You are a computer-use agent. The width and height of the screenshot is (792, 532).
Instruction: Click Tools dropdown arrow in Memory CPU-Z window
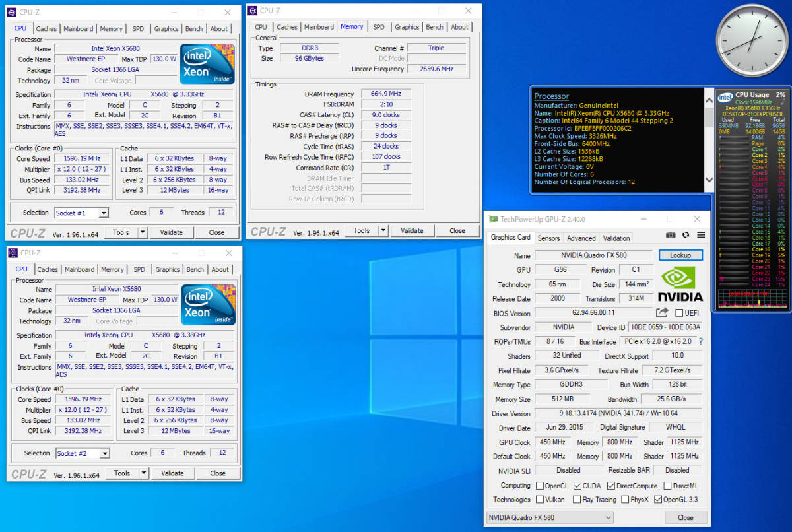[x=383, y=230]
